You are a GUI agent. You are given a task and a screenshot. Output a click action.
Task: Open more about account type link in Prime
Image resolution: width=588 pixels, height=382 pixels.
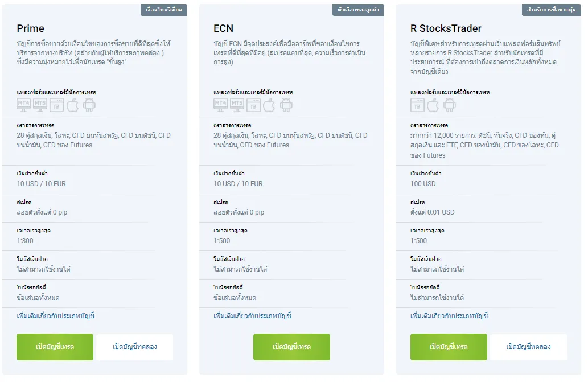point(56,315)
